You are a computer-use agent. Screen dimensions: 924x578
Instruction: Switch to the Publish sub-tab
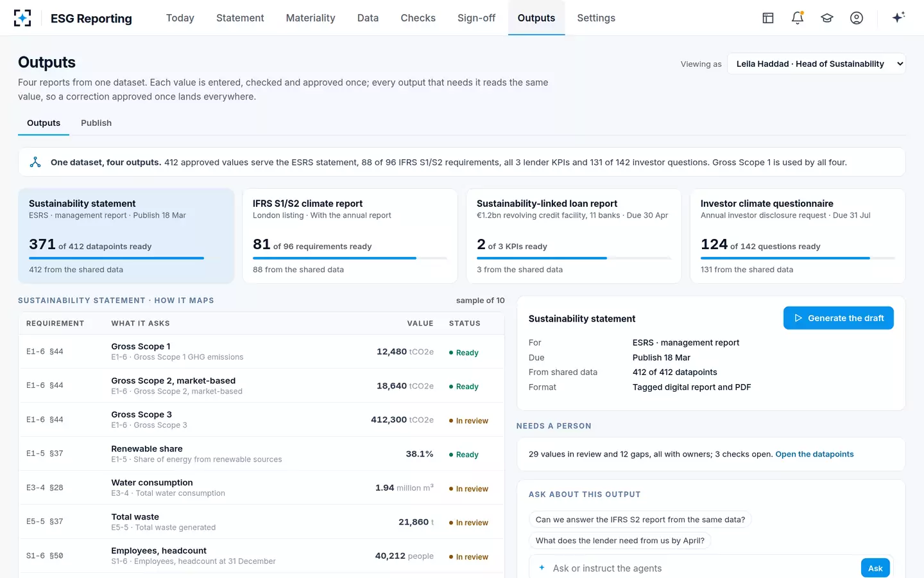(x=96, y=123)
